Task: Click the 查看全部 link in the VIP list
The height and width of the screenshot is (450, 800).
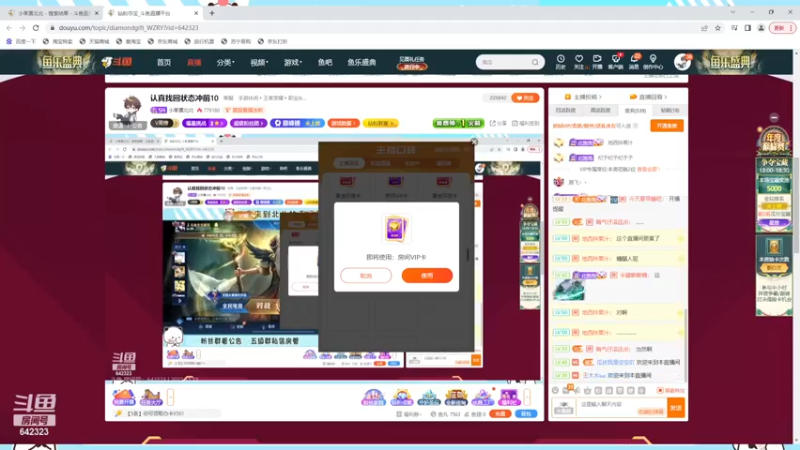Action: click(x=648, y=169)
